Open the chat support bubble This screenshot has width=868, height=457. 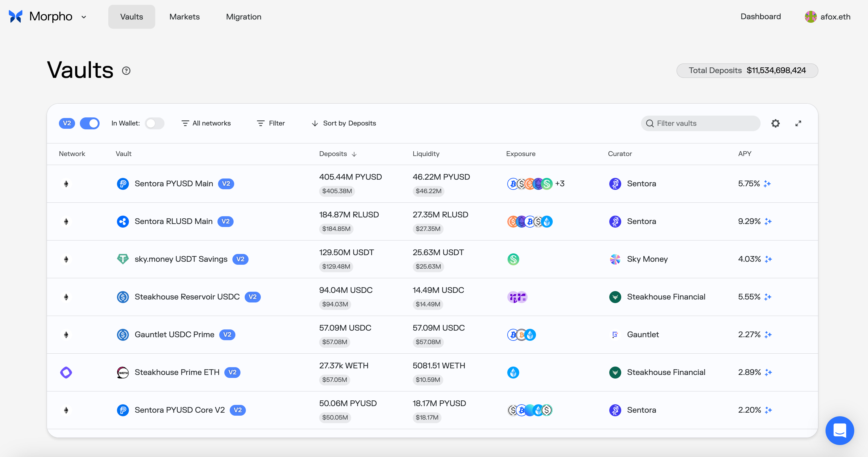839,430
